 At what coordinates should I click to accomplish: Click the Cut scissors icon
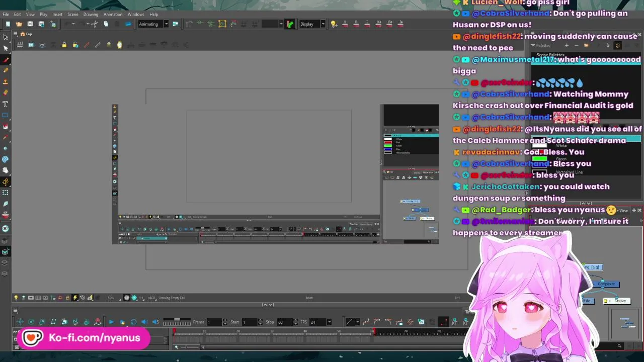click(x=94, y=24)
